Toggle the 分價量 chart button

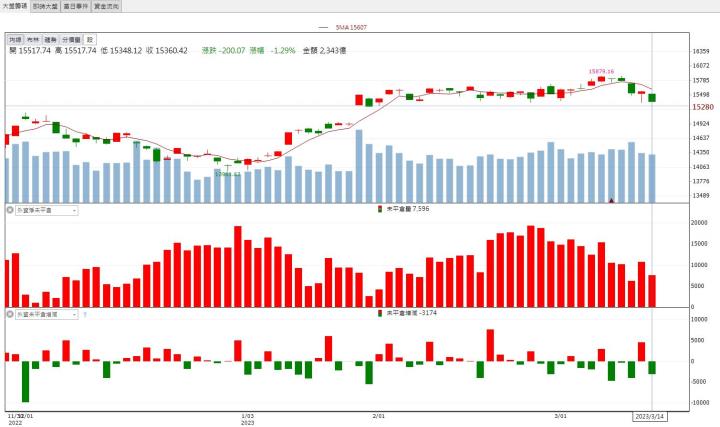(x=71, y=40)
